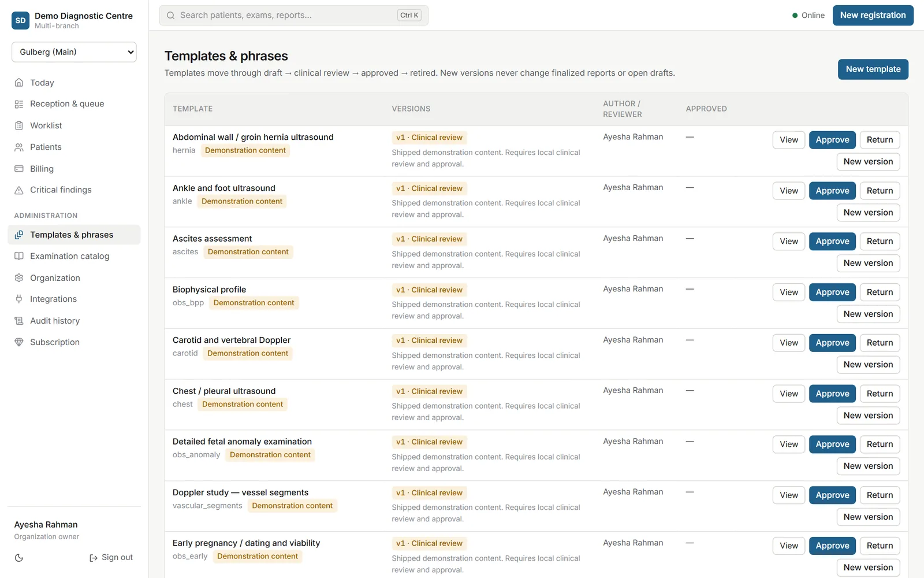This screenshot has width=924, height=578.
Task: Approve the Early pregnancy dating template
Action: coord(832,546)
